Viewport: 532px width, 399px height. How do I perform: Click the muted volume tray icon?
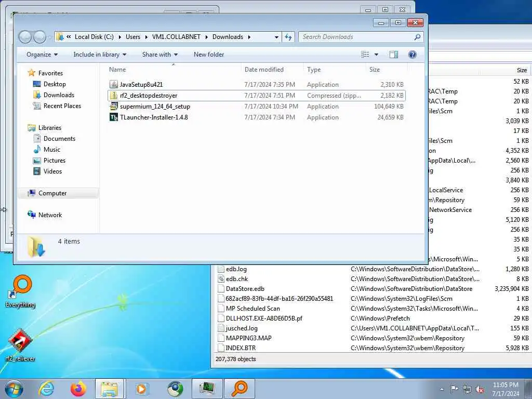pyautogui.click(x=480, y=389)
